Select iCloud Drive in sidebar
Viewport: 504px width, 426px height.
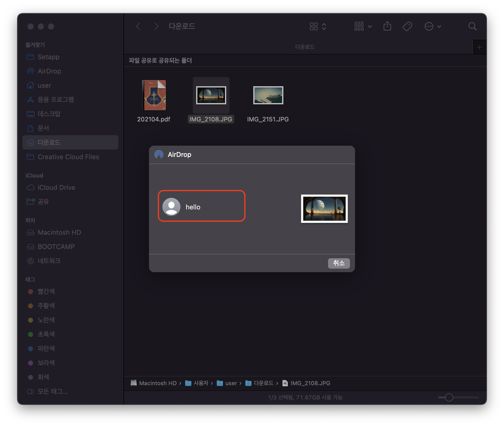tap(56, 187)
